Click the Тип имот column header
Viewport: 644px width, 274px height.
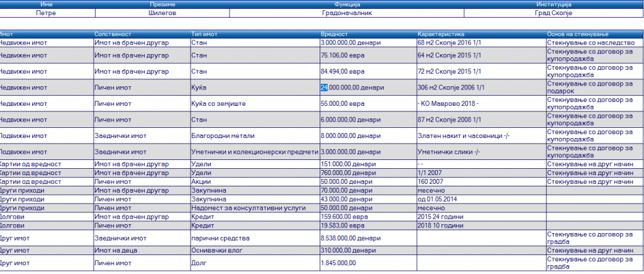click(x=255, y=34)
